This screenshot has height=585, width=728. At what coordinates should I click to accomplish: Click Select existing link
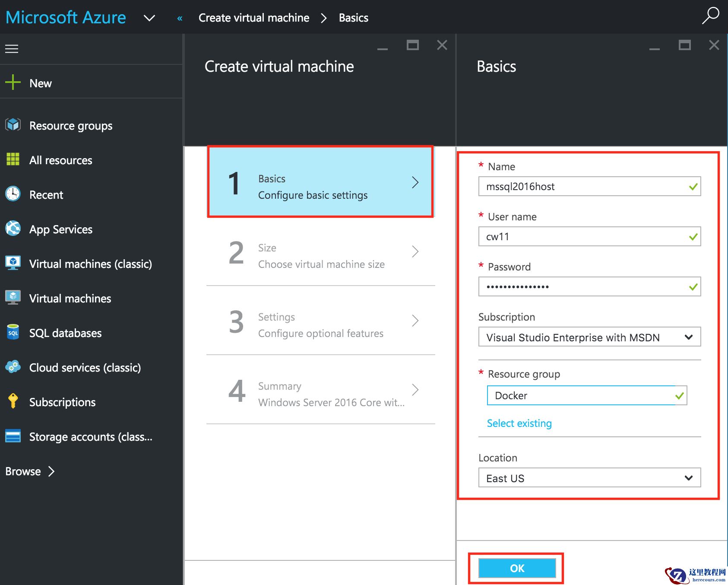pyautogui.click(x=519, y=423)
